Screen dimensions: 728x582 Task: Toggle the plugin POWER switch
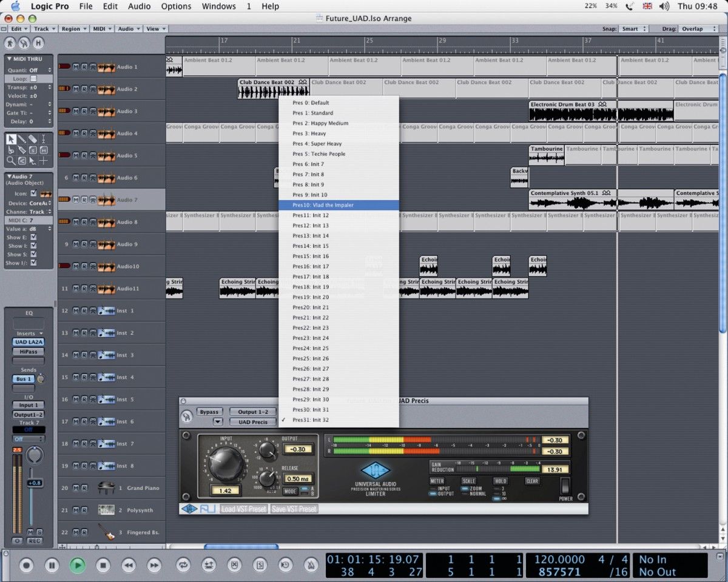click(565, 486)
